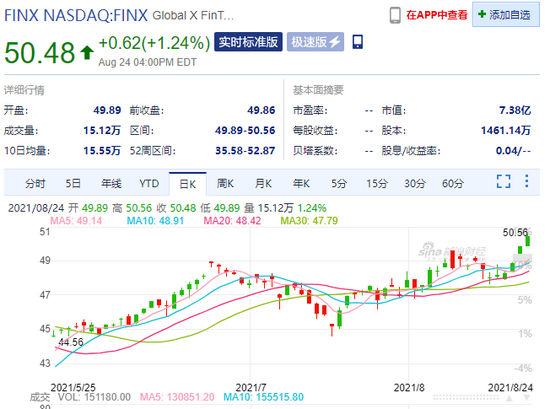Select 15分 interval tab
This screenshot has height=409, width=550.
[x=377, y=183]
